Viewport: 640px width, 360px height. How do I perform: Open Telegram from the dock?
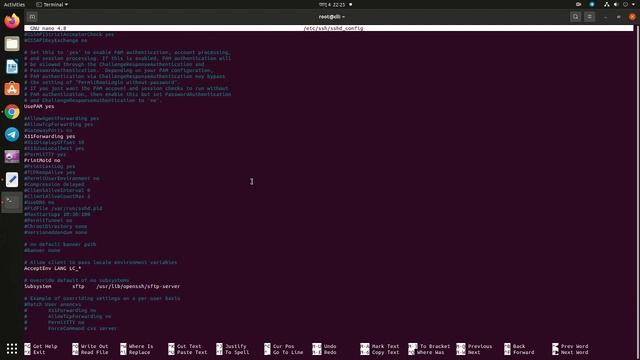coord(12,134)
